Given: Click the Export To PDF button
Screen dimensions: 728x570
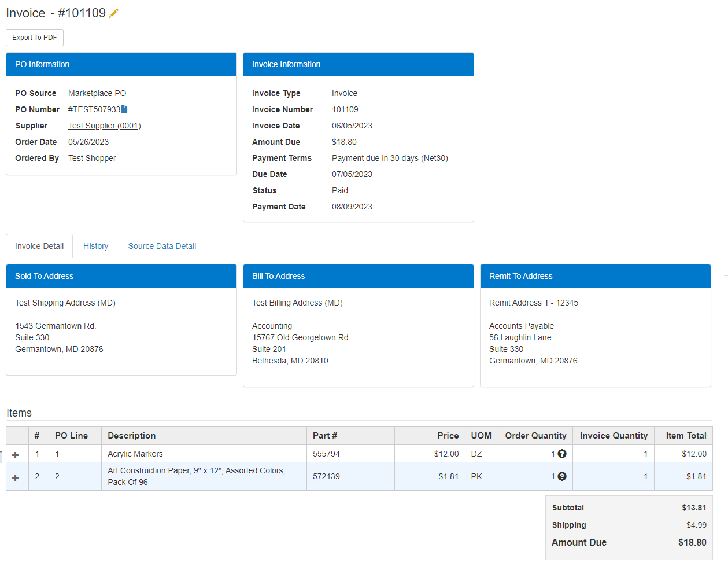Looking at the screenshot, I should point(34,37).
